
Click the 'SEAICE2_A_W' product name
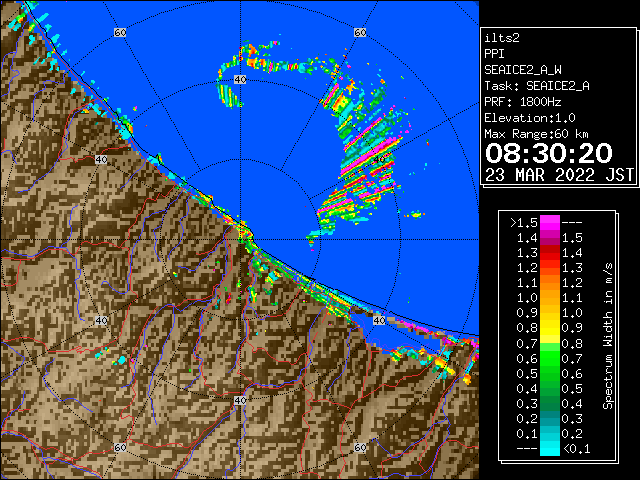point(523,70)
